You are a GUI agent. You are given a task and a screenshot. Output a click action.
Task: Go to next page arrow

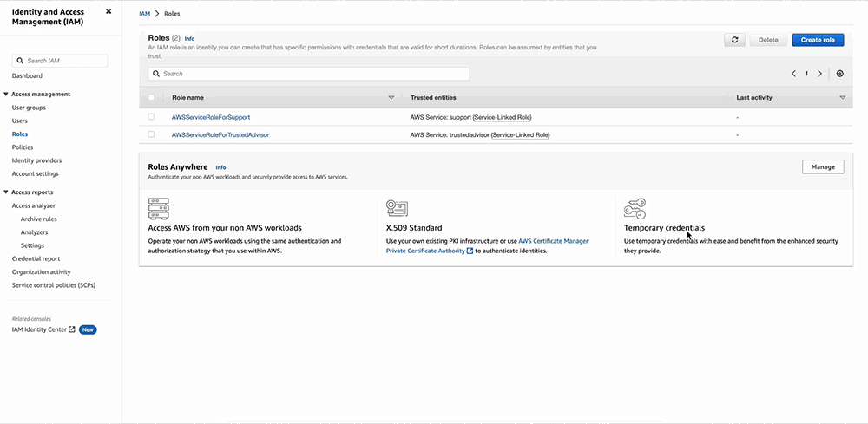[820, 74]
